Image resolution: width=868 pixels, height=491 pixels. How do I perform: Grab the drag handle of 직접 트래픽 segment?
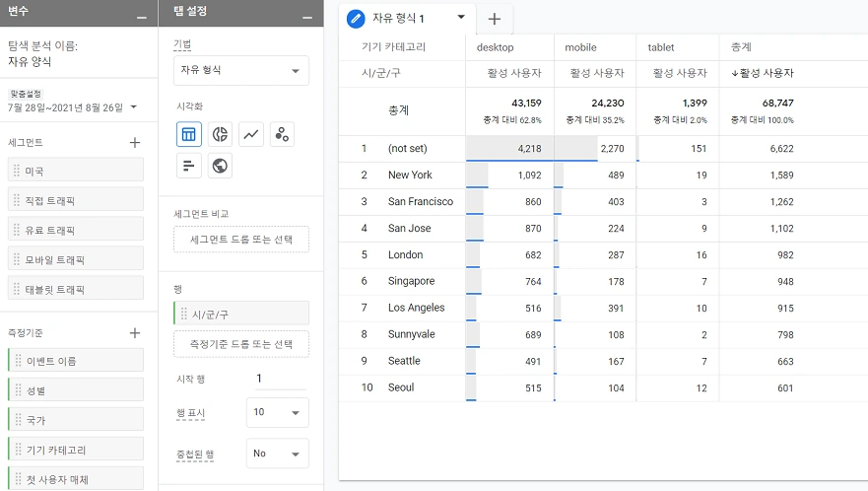pyautogui.click(x=17, y=199)
